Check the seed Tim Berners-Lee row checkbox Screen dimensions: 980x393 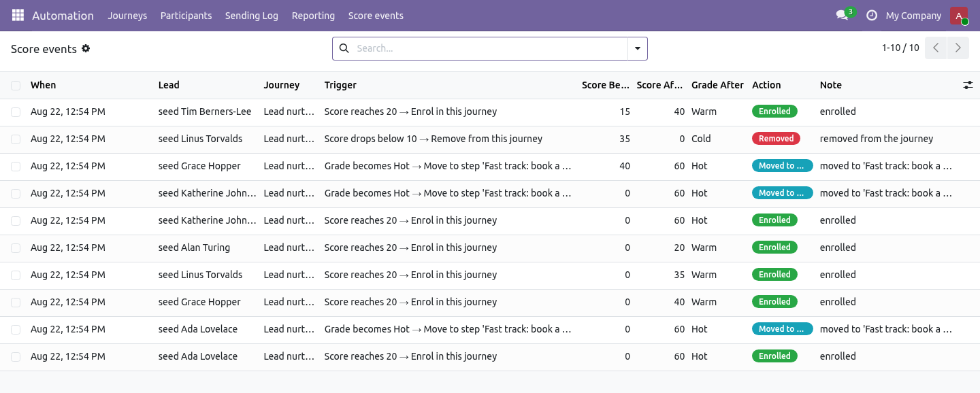(16, 112)
